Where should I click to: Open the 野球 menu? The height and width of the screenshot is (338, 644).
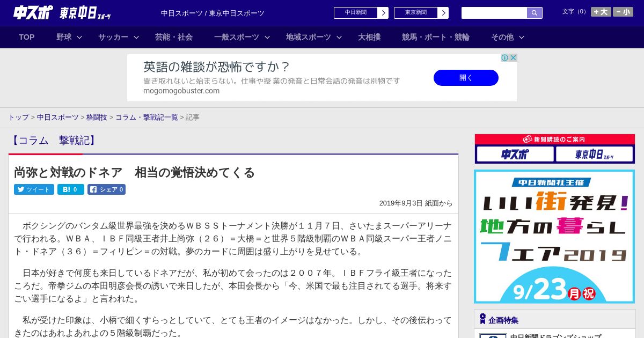click(x=64, y=37)
